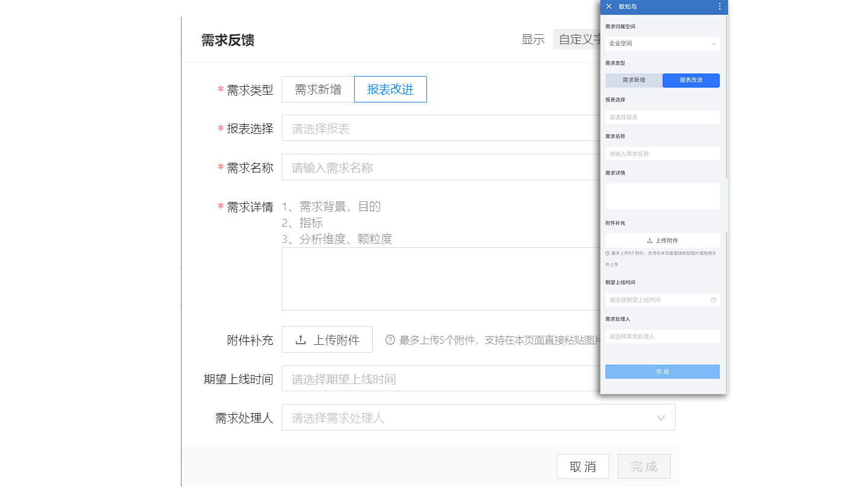This screenshot has width=868, height=504.
Task: Click the 请输入需求名称 input field
Action: pos(440,167)
